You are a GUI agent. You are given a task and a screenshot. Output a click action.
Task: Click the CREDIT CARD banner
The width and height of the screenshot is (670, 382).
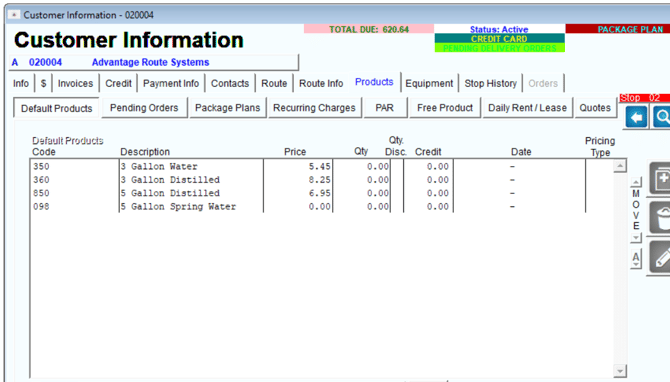[499, 38]
